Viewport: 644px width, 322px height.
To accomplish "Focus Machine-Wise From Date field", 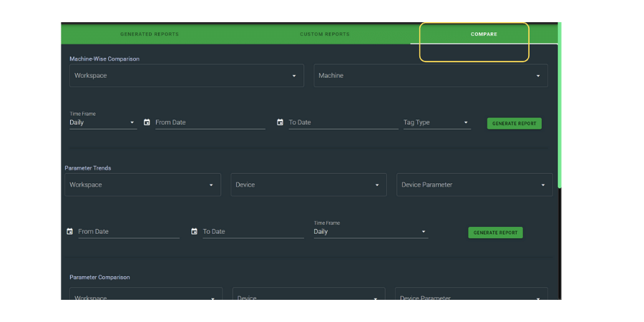I will [210, 122].
